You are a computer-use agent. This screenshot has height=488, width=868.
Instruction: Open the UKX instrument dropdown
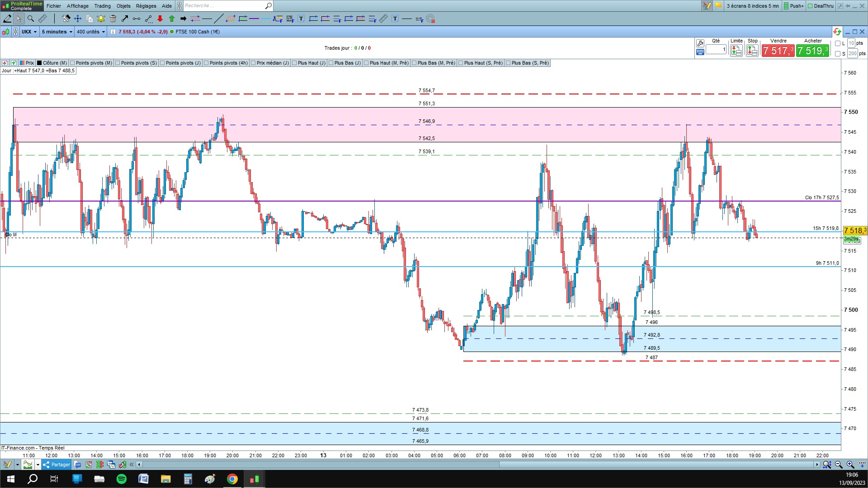(x=29, y=32)
